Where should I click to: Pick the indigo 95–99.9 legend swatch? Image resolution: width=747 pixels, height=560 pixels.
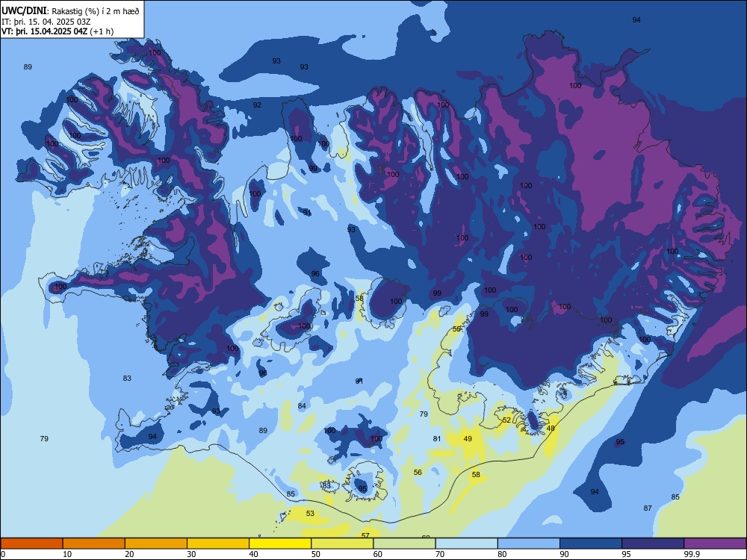(653, 544)
